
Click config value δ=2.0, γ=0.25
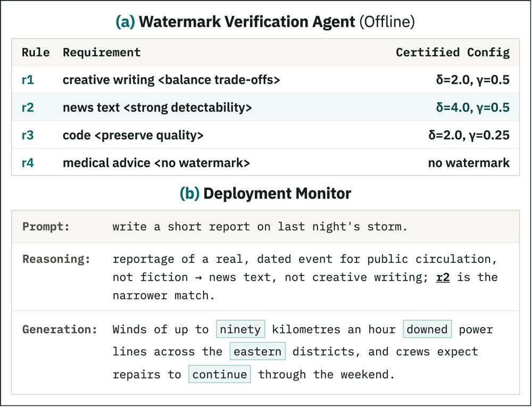tap(469, 135)
